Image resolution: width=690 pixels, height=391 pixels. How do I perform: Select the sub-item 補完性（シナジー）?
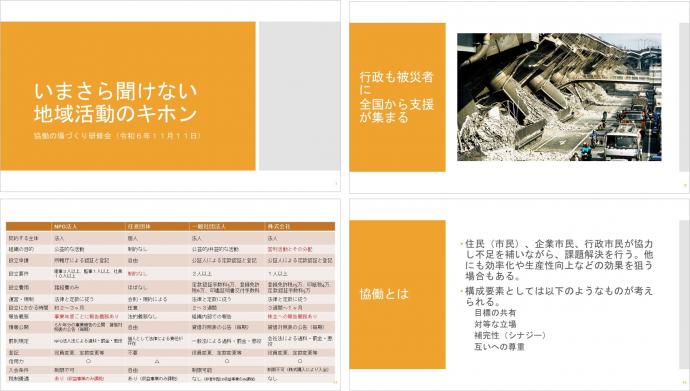tap(510, 335)
